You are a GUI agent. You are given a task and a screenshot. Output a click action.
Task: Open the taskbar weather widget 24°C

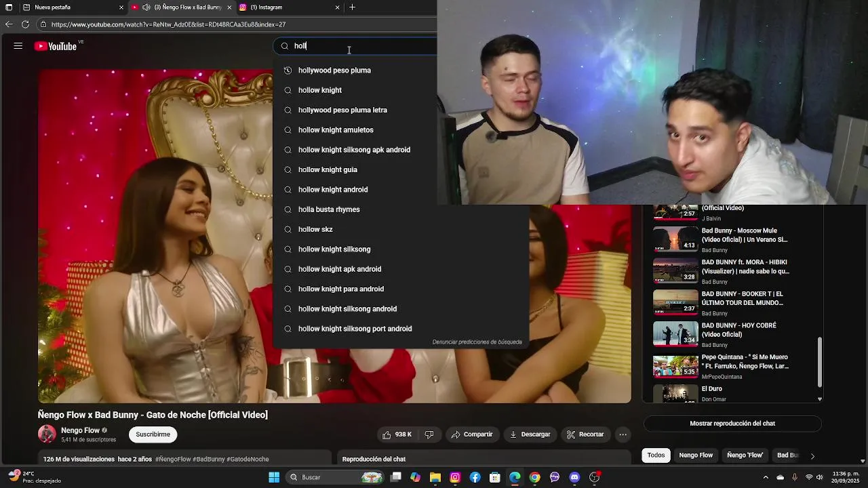[35, 477]
